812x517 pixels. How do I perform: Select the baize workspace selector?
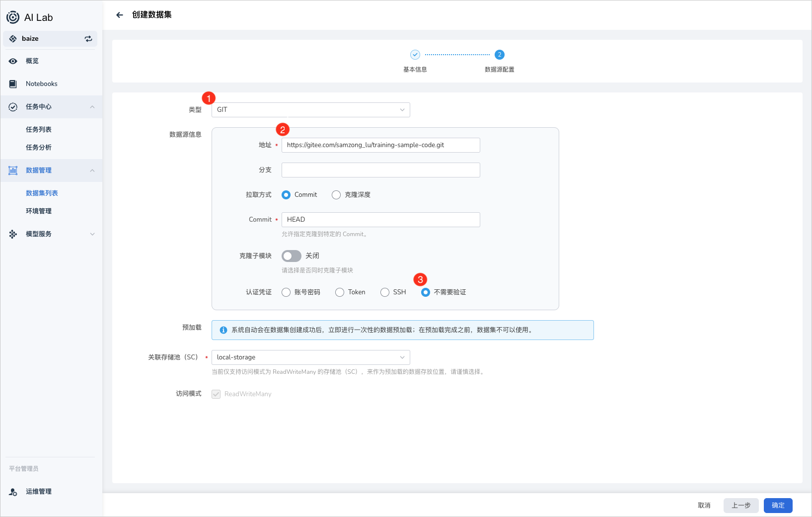50,39
